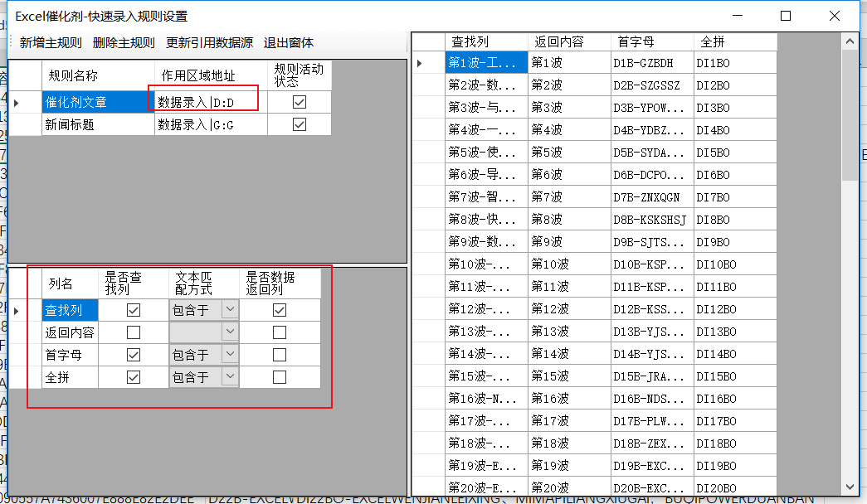Select the 新闻标题 rule name cell
Screen dimensions: 867x504
tap(98, 124)
